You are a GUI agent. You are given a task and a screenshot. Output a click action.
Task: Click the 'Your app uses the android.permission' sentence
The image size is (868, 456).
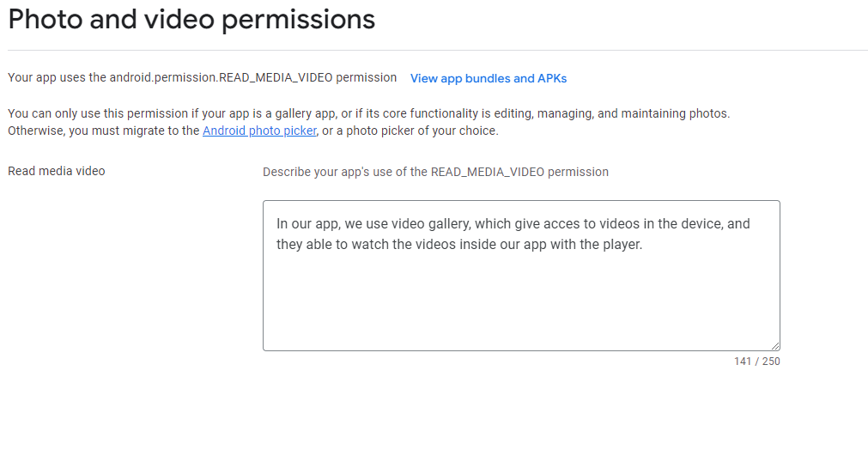[202, 77]
